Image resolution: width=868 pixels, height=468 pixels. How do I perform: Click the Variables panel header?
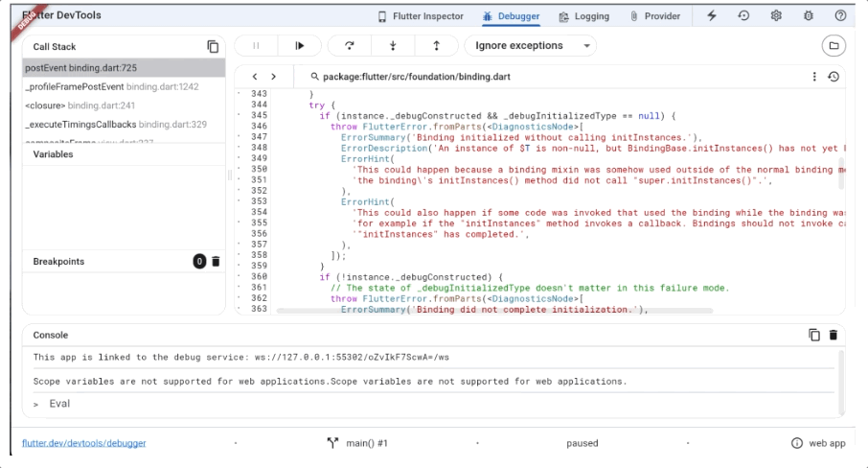[124, 154]
